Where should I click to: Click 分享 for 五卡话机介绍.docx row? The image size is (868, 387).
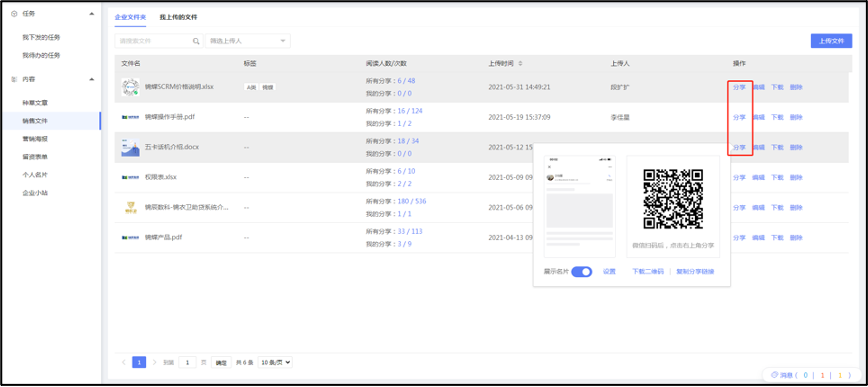click(x=739, y=147)
